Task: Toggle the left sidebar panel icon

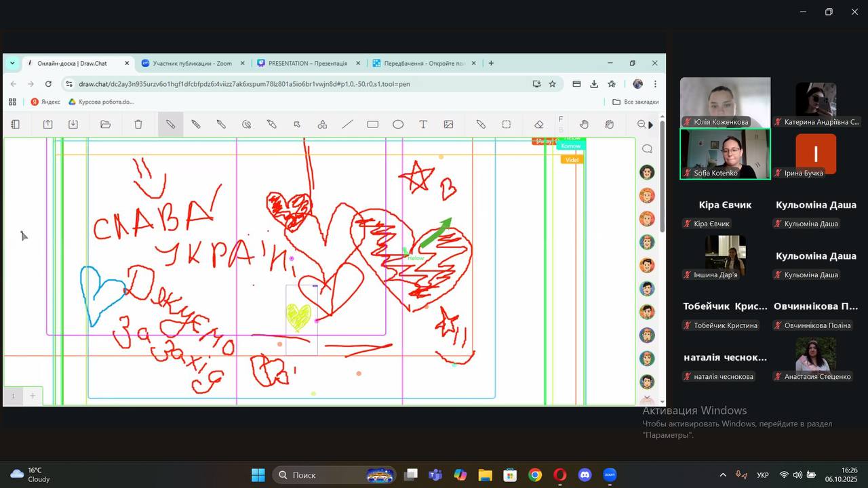Action: tap(16, 125)
